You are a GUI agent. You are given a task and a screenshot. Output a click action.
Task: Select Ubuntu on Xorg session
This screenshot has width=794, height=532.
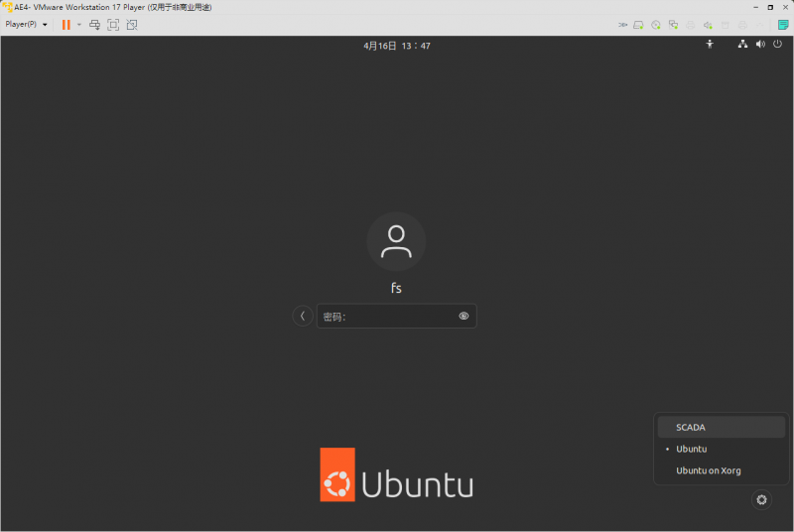coord(708,470)
